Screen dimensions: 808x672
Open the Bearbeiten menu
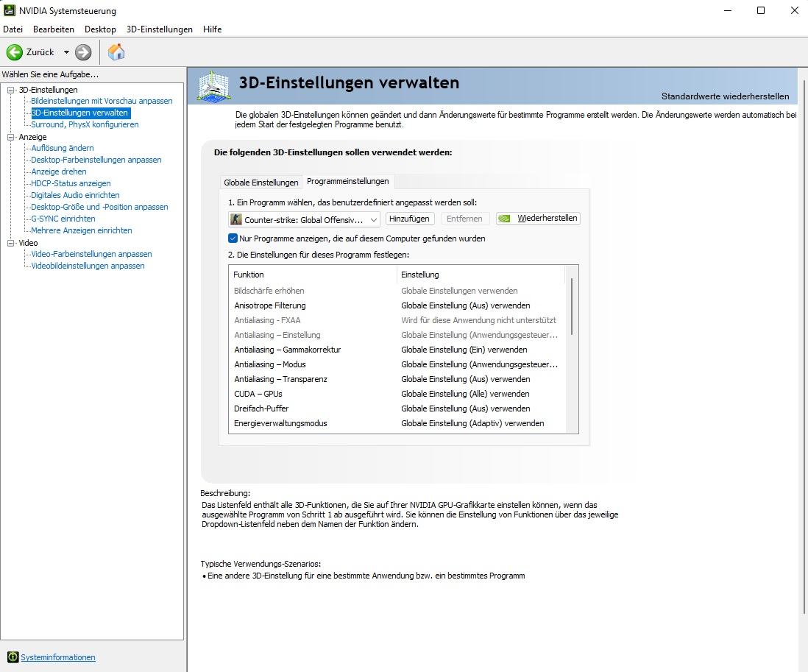click(54, 29)
